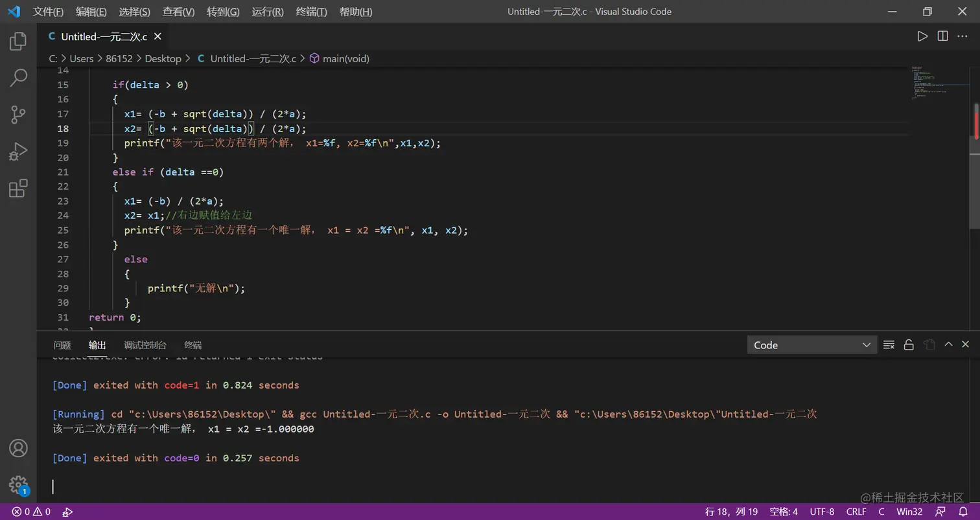Switch to the 问题 panel tab
Image resolution: width=980 pixels, height=520 pixels.
coord(62,345)
